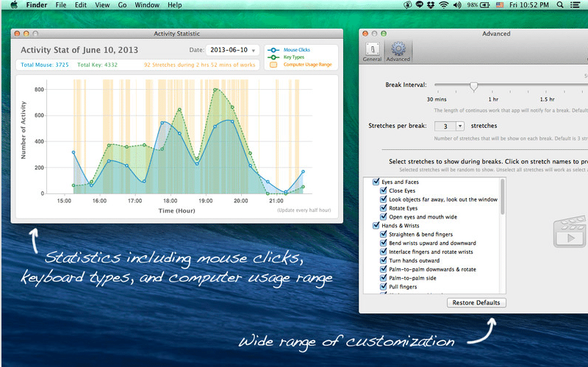Click the Pull fingers stretch name
Screen dimensions: 588x367
(403, 287)
